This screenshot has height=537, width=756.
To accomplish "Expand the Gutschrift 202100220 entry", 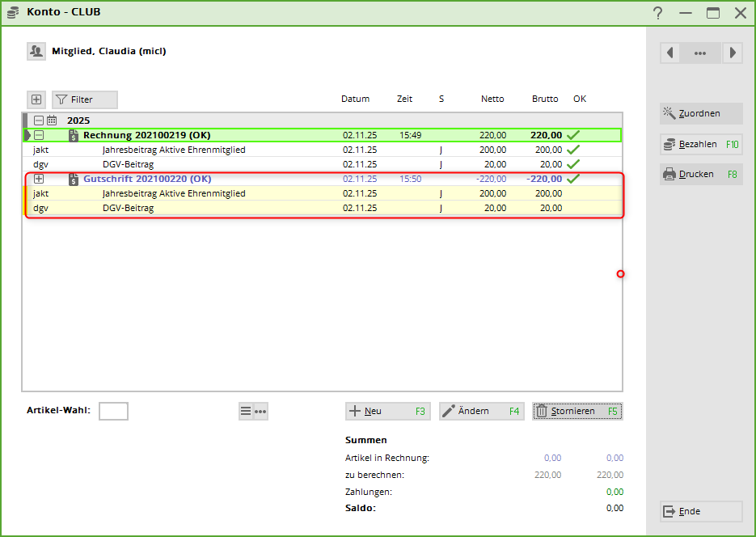I will [x=38, y=179].
